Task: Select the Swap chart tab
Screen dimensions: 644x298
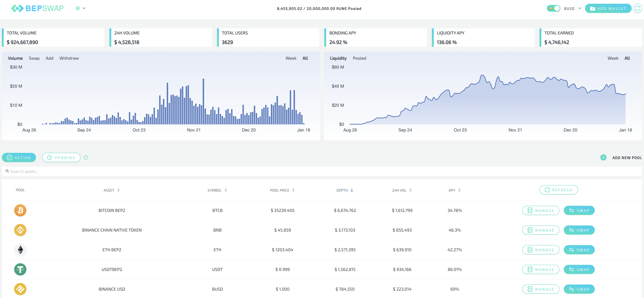Action: 34,58
